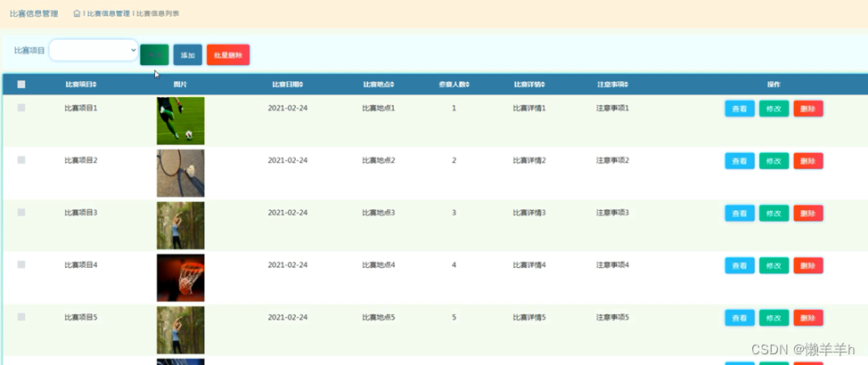This screenshot has width=868, height=365.
Task: Click the 注意事项5 cell
Action: coord(612,318)
